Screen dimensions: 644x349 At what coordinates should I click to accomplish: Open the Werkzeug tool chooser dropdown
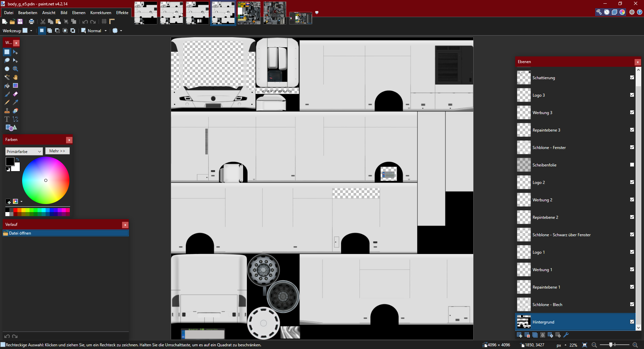pos(28,31)
